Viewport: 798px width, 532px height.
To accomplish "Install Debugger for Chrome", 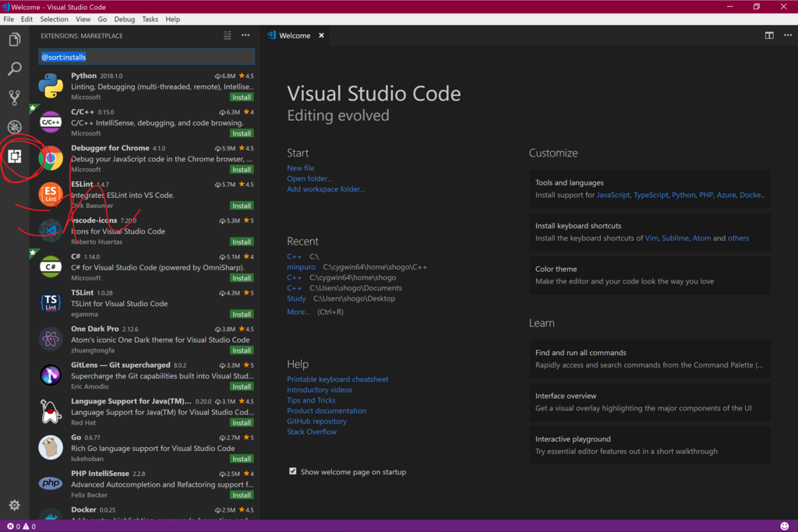I will point(242,169).
